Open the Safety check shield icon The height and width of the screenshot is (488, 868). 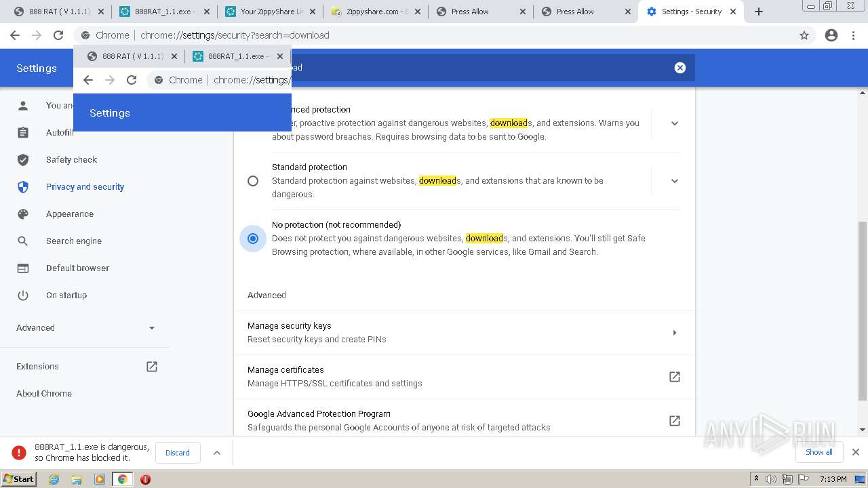[23, 159]
